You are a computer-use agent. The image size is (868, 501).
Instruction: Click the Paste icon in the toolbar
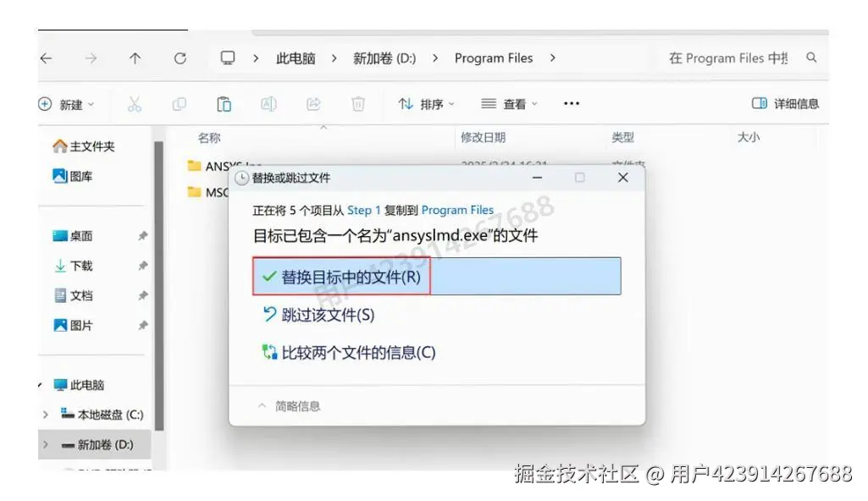coord(224,103)
